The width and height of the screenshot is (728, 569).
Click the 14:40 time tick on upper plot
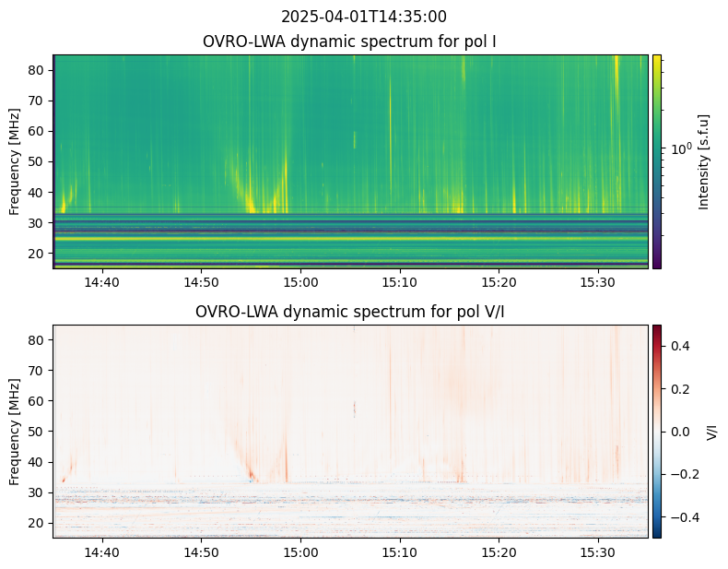(102, 282)
